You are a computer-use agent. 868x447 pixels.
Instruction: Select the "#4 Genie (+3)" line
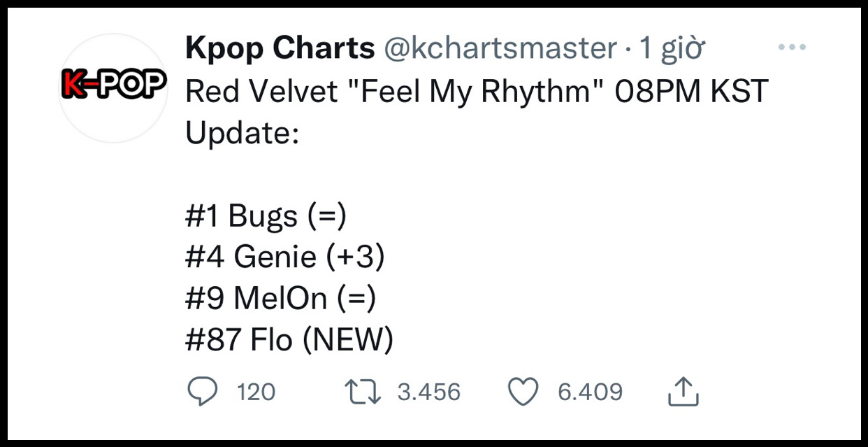click(285, 258)
